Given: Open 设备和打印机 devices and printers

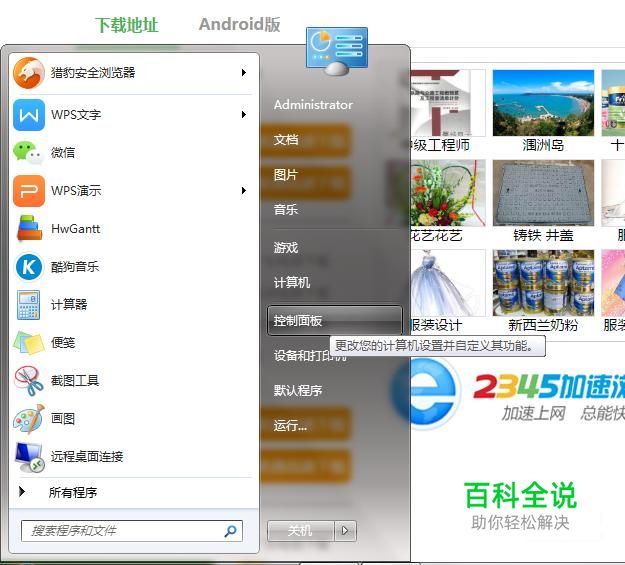Looking at the screenshot, I should coord(309,355).
